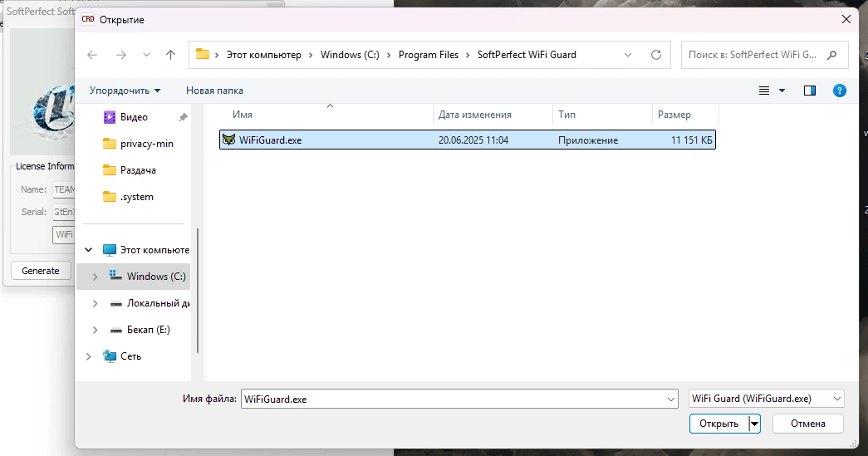868x456 pixels.
Task: Click the navigation pane scrollbar
Action: point(197,290)
